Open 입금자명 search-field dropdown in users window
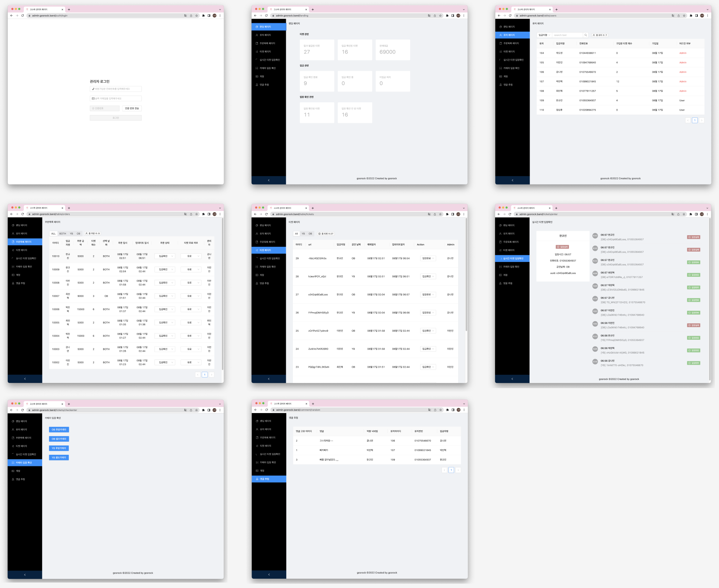The height and width of the screenshot is (588, 719). click(x=544, y=35)
